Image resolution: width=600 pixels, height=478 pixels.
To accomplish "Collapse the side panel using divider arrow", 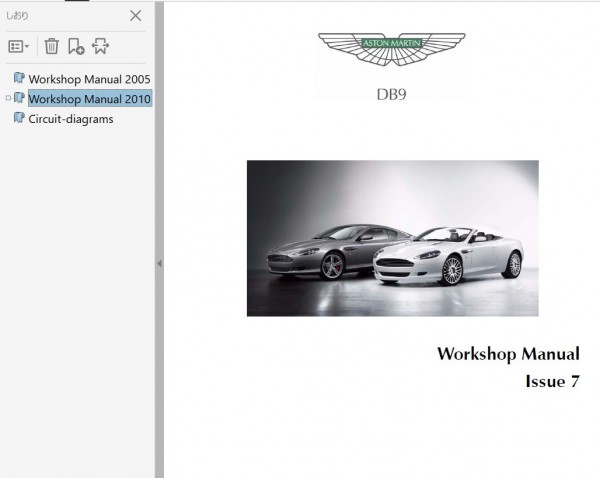I will pos(160,263).
